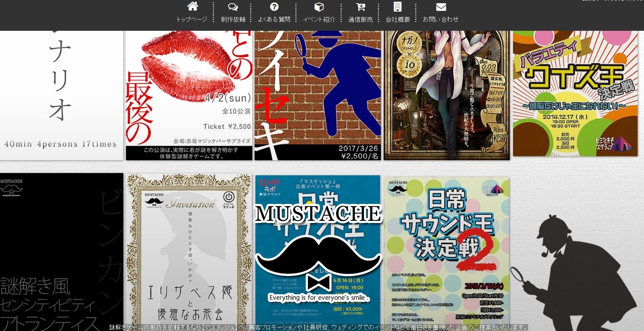This screenshot has height=331, width=644.
Task: Click the box icon for イベント紹介
Action: pyautogui.click(x=319, y=7)
